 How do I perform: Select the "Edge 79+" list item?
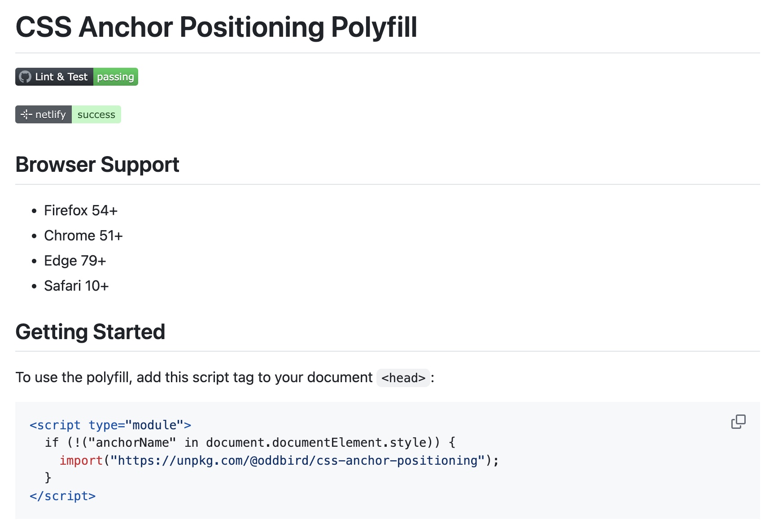(75, 261)
